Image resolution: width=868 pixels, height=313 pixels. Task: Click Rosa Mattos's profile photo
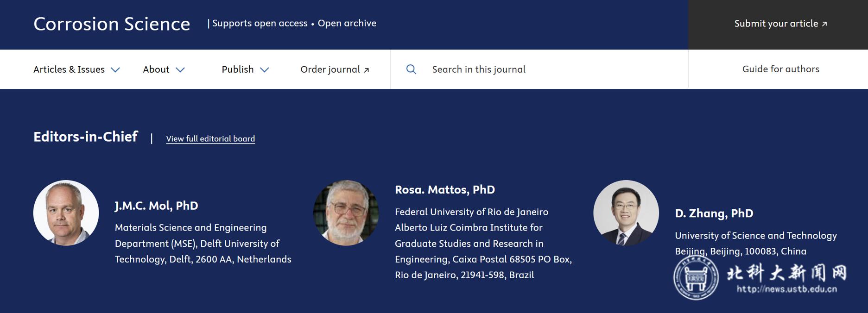pos(346,213)
